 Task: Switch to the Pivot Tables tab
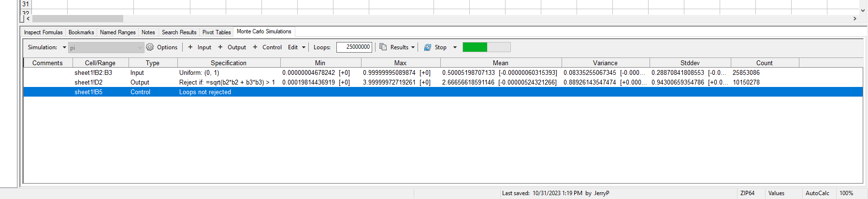click(x=216, y=32)
